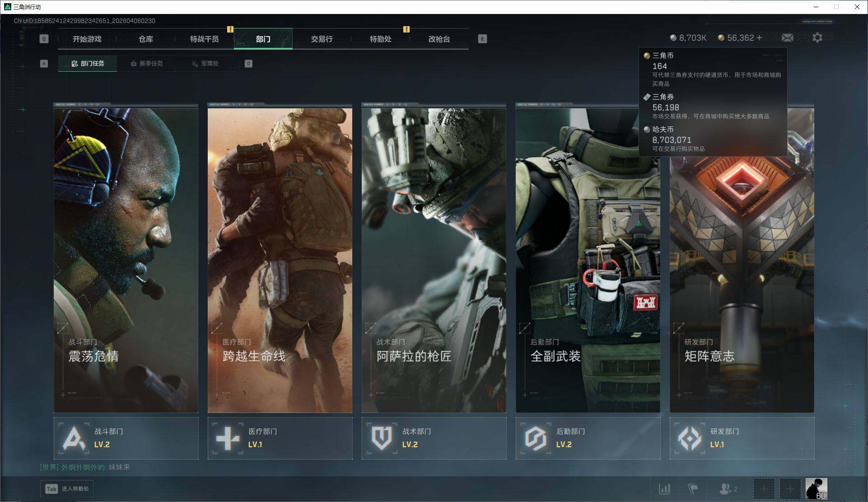This screenshot has width=868, height=502.
Task: Click the player avatar level 60
Action: click(816, 489)
